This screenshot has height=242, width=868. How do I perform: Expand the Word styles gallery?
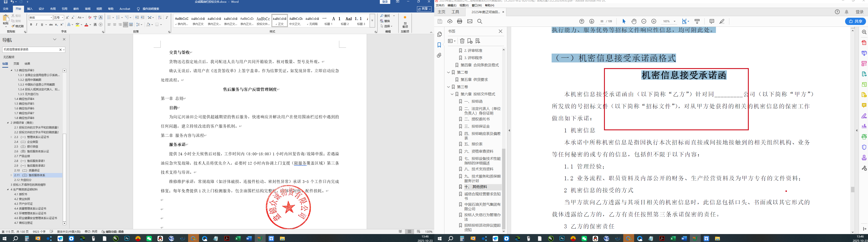point(372,21)
